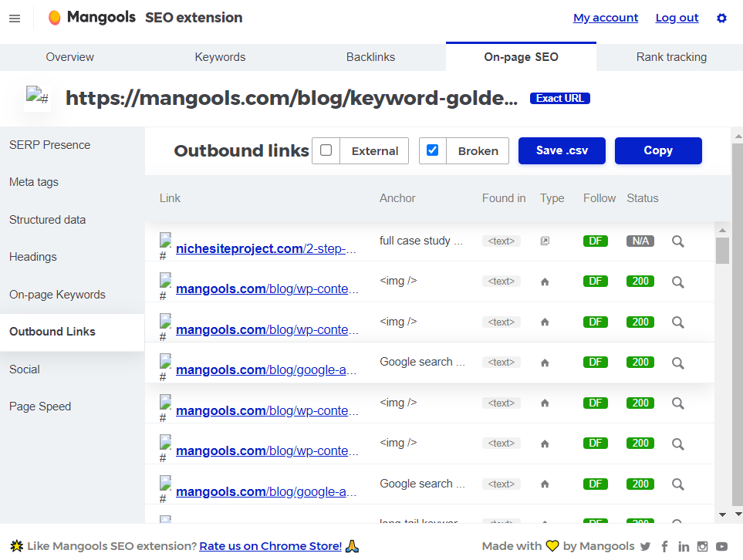743x560 pixels.
Task: Click the star icon in footer
Action: tap(16, 546)
